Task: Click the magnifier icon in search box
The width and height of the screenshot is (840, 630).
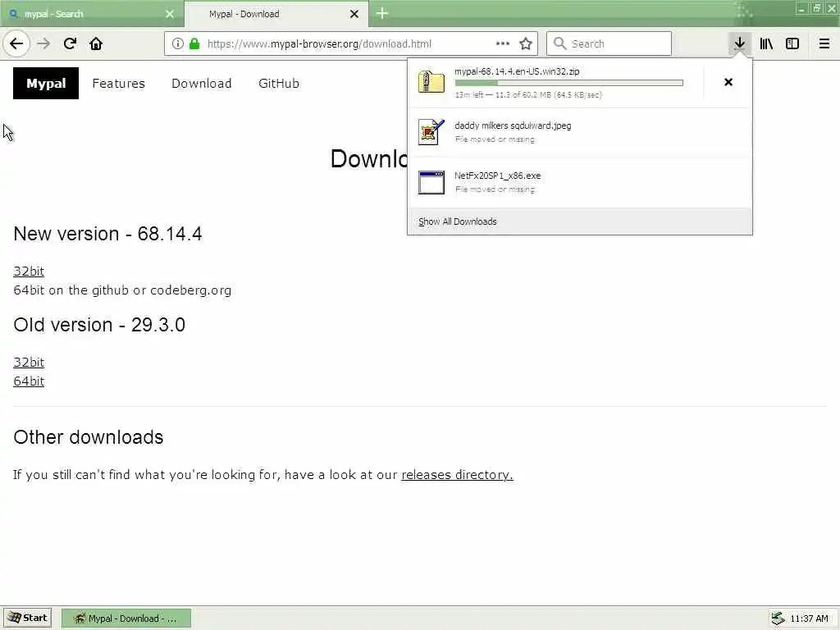Action: point(559,43)
